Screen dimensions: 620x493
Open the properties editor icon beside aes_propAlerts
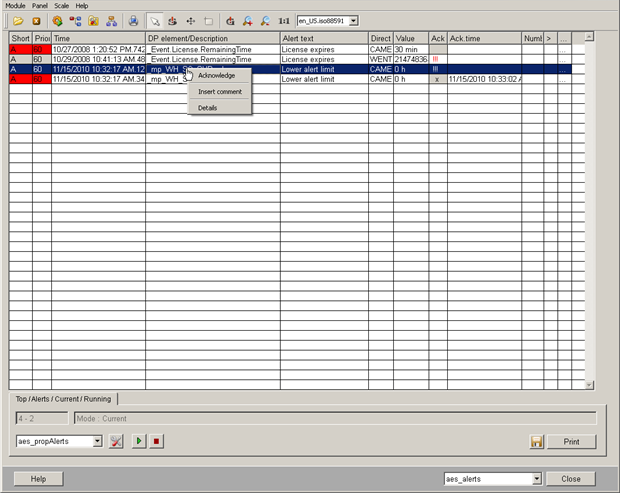tap(116, 441)
